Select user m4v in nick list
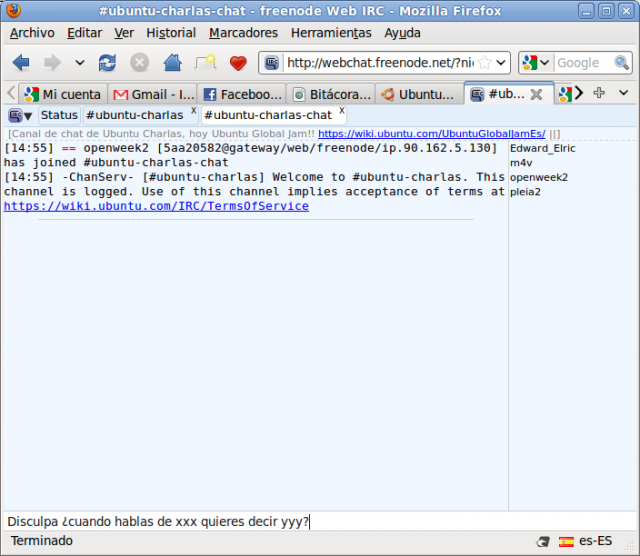The height and width of the screenshot is (556, 640). pos(521,163)
